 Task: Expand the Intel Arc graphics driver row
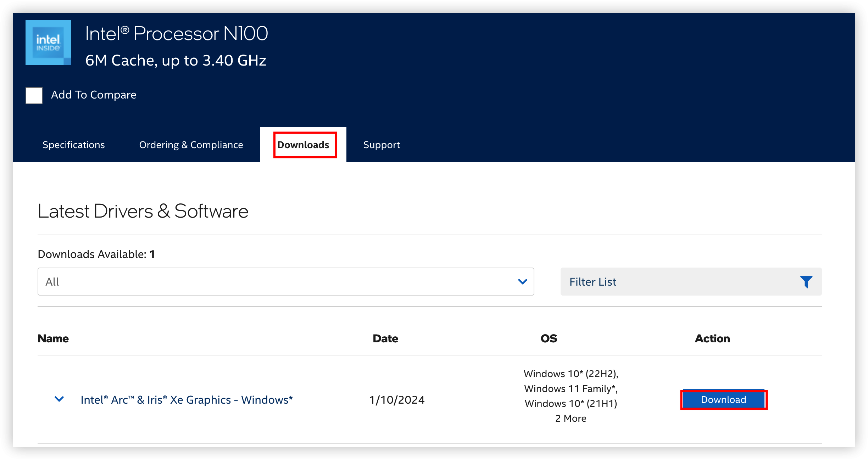(x=59, y=399)
